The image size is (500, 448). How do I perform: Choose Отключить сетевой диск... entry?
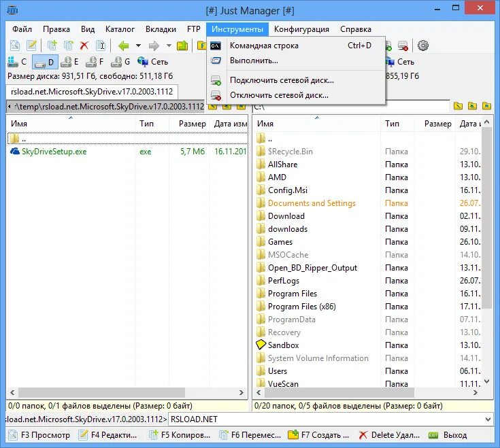tap(296, 95)
